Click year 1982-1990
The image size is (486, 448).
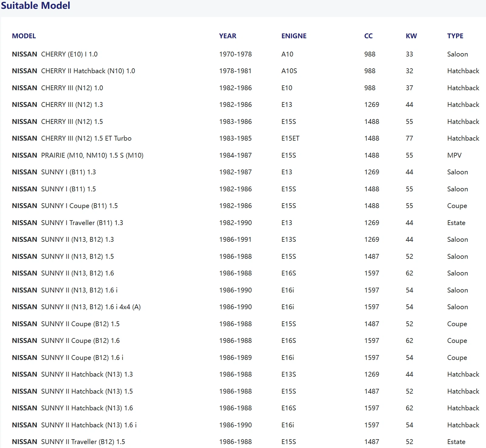click(x=236, y=223)
